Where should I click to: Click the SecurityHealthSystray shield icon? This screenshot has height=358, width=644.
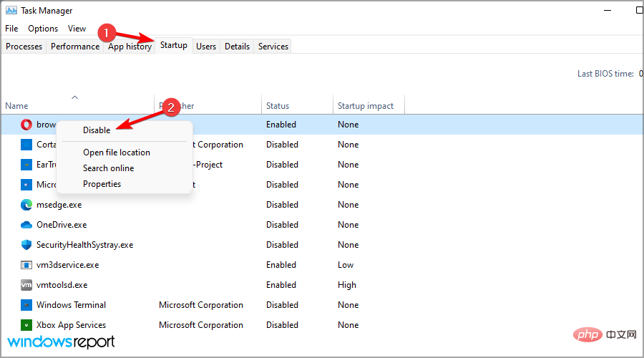click(x=26, y=245)
